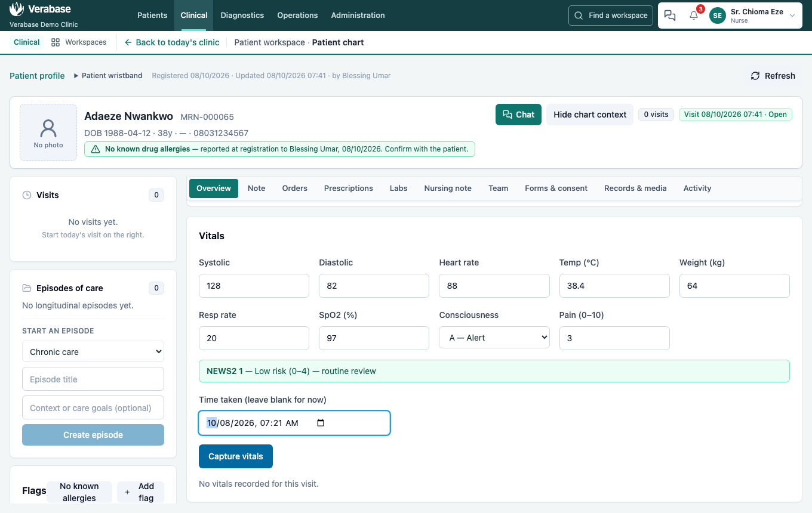Click the No photo avatar placeholder
The height and width of the screenshot is (513, 812).
tap(48, 132)
